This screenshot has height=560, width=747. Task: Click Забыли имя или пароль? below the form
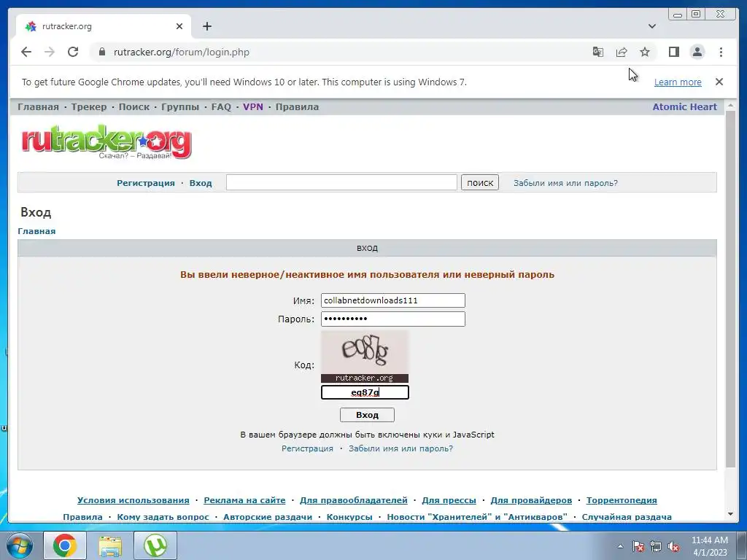tap(400, 448)
